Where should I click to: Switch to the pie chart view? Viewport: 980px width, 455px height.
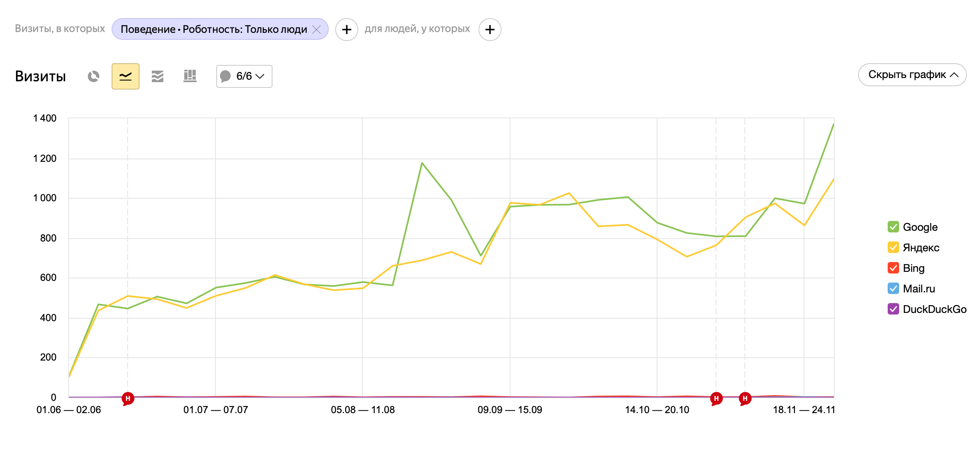pyautogui.click(x=94, y=76)
